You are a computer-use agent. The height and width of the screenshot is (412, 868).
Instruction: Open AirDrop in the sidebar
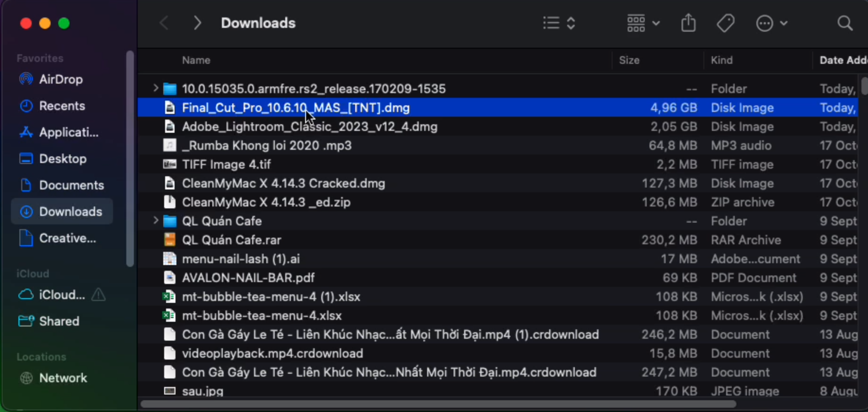tap(61, 79)
